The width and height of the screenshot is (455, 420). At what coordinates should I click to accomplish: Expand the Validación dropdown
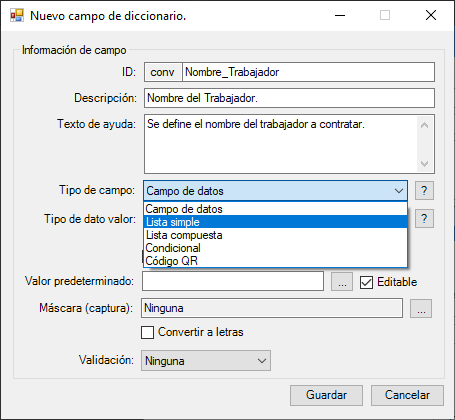[x=206, y=361]
